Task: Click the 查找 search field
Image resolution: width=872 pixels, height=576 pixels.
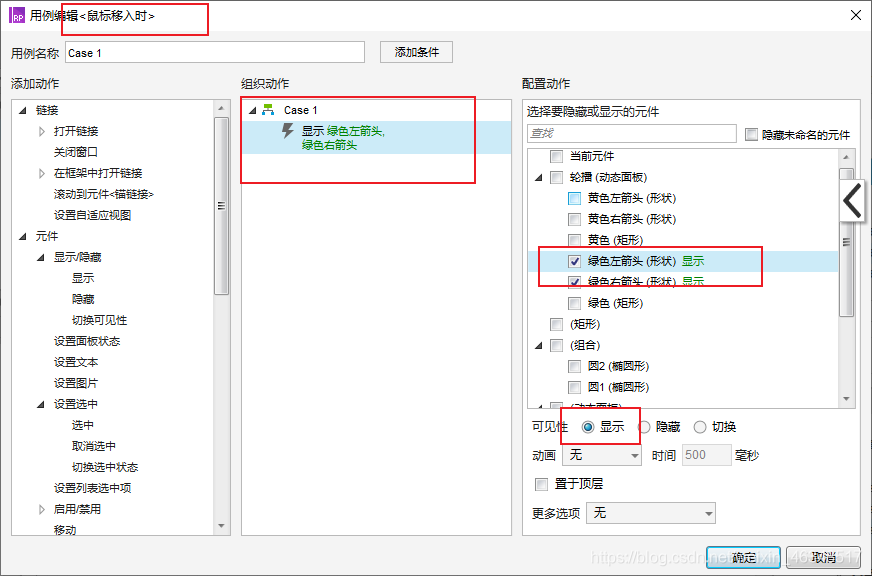Action: 632,133
